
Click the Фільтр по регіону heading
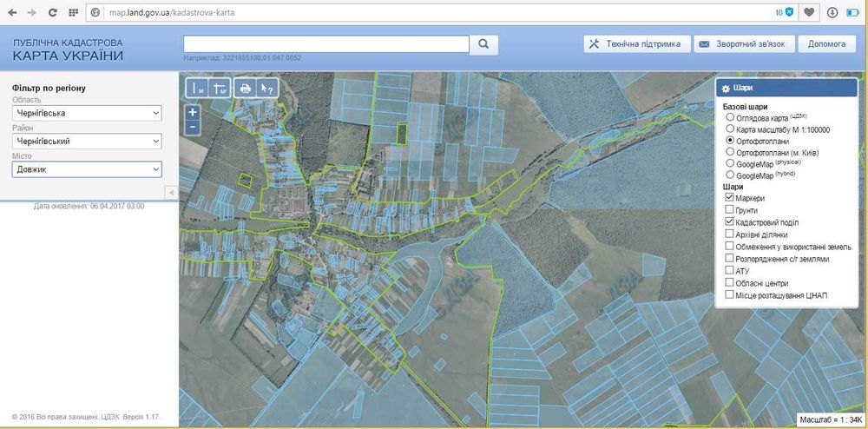[x=49, y=88]
